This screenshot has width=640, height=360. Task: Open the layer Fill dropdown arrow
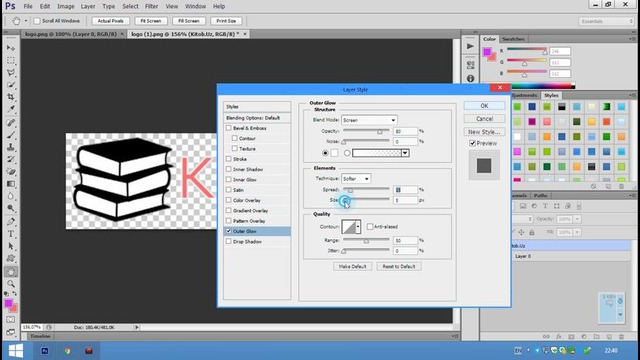(x=577, y=232)
